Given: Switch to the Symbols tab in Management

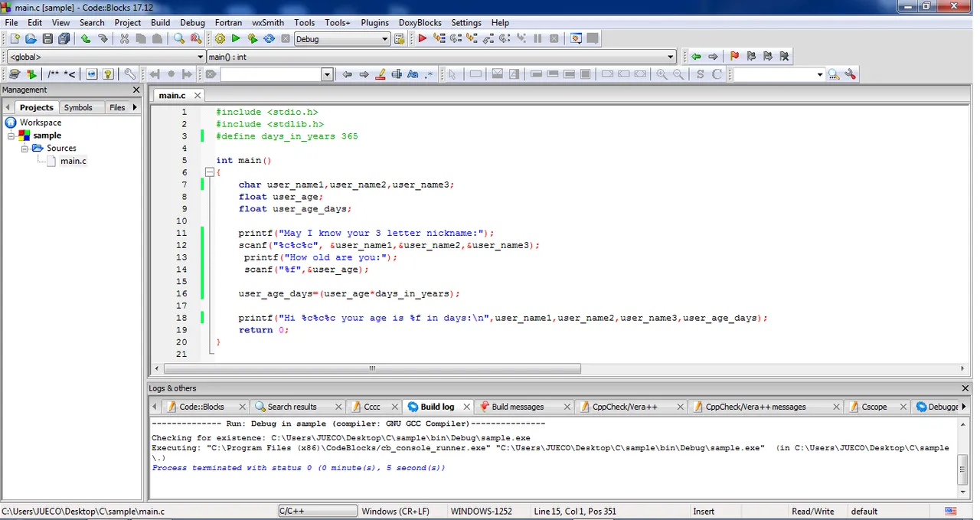Looking at the screenshot, I should (78, 107).
